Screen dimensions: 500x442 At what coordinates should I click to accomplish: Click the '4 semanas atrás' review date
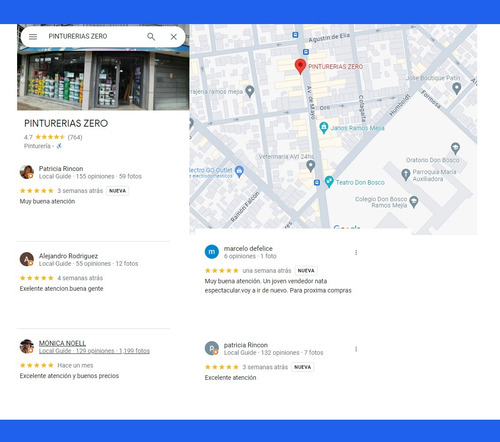pyautogui.click(x=80, y=278)
